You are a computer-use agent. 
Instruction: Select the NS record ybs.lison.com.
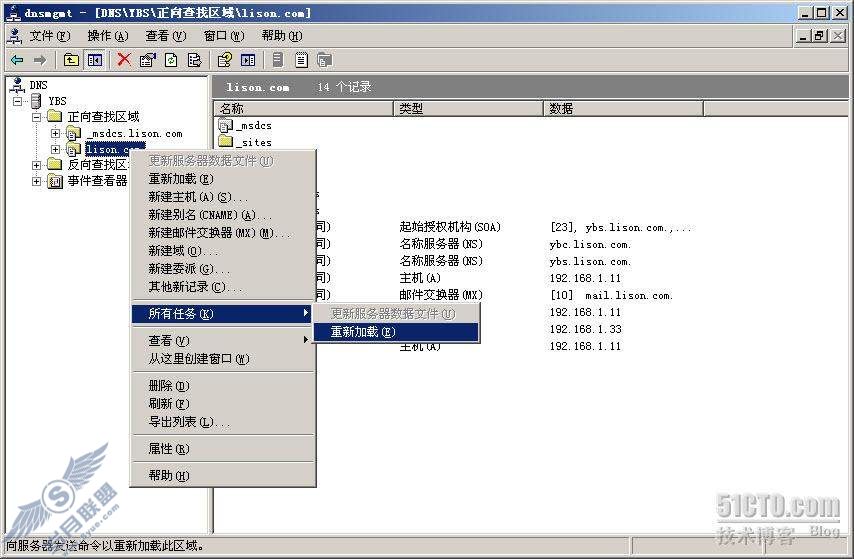coord(590,261)
